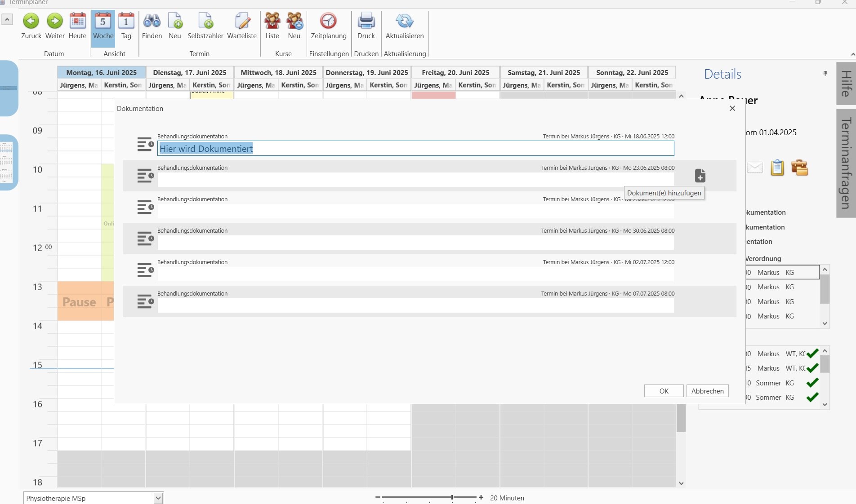Confirm documentation with OK
Image resolution: width=856 pixels, height=504 pixels.
[663, 391]
